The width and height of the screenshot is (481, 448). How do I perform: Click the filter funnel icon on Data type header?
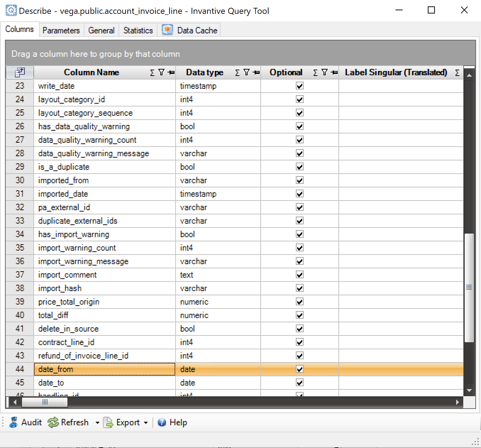247,72
